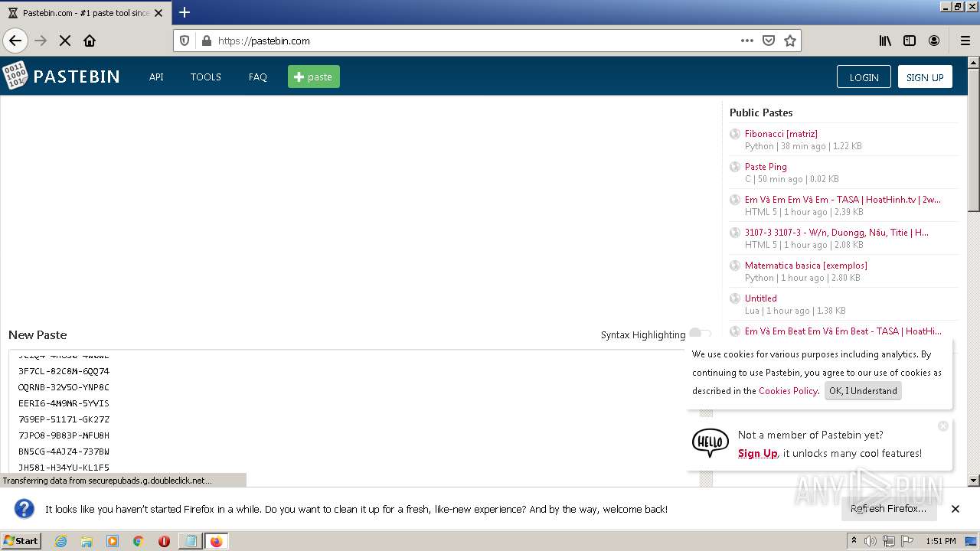Close the sign-up hello popup
The width and height of the screenshot is (980, 551).
click(943, 425)
